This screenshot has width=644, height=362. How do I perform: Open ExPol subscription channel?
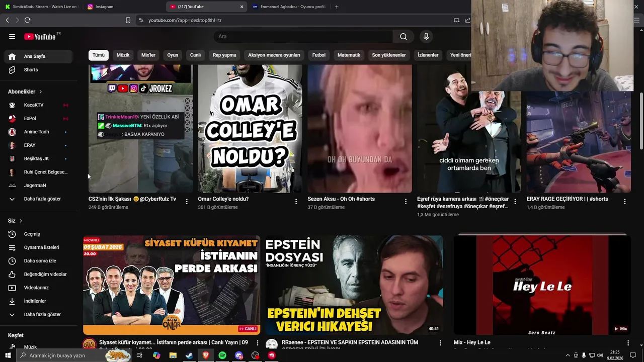point(38,118)
